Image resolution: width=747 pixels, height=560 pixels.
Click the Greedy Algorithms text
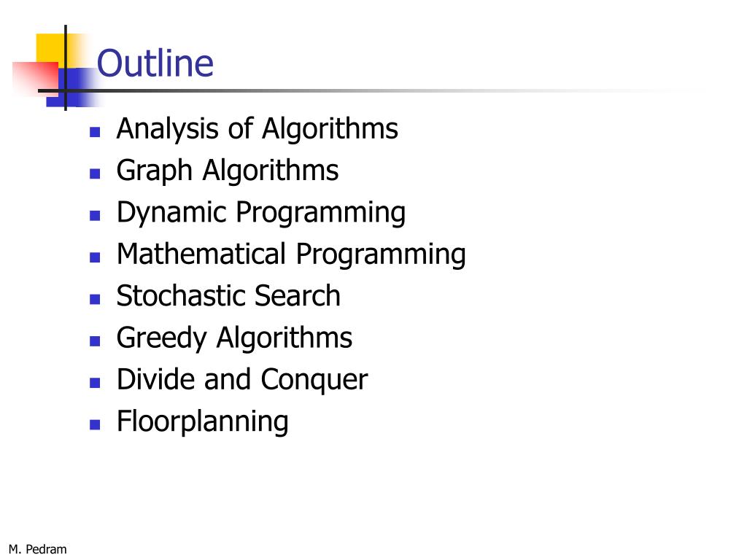pyautogui.click(x=234, y=338)
